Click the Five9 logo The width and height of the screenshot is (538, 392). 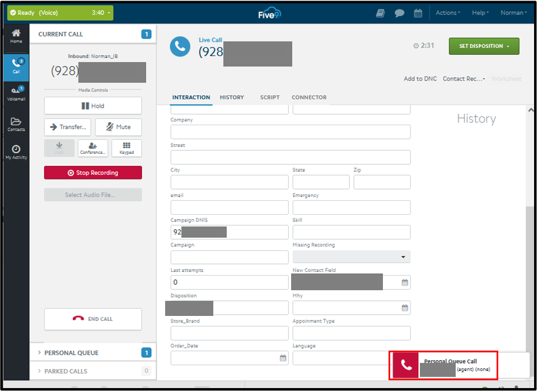pos(269,13)
